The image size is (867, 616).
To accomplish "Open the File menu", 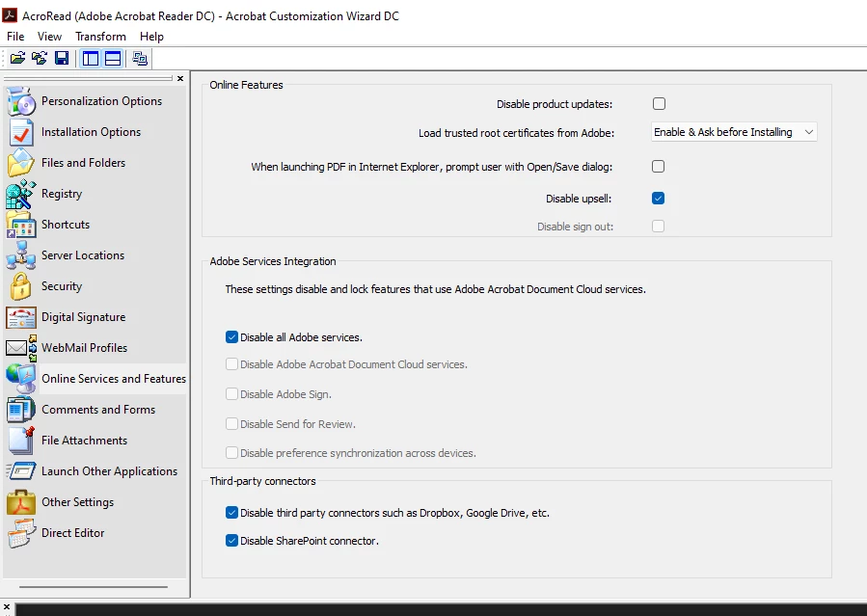I will click(15, 37).
